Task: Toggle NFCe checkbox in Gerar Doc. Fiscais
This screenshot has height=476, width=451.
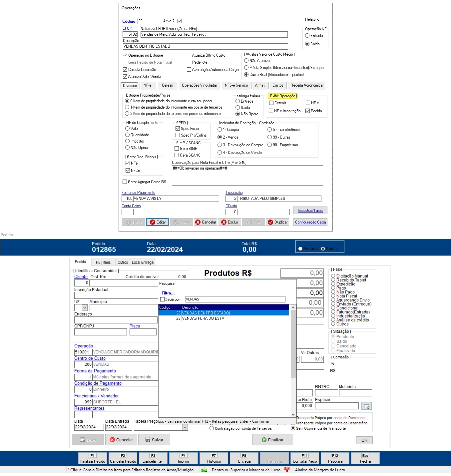Action: [x=128, y=171]
